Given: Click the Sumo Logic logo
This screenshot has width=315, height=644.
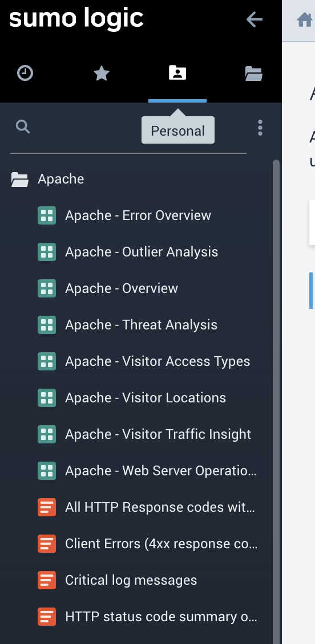Looking at the screenshot, I should click(x=76, y=18).
